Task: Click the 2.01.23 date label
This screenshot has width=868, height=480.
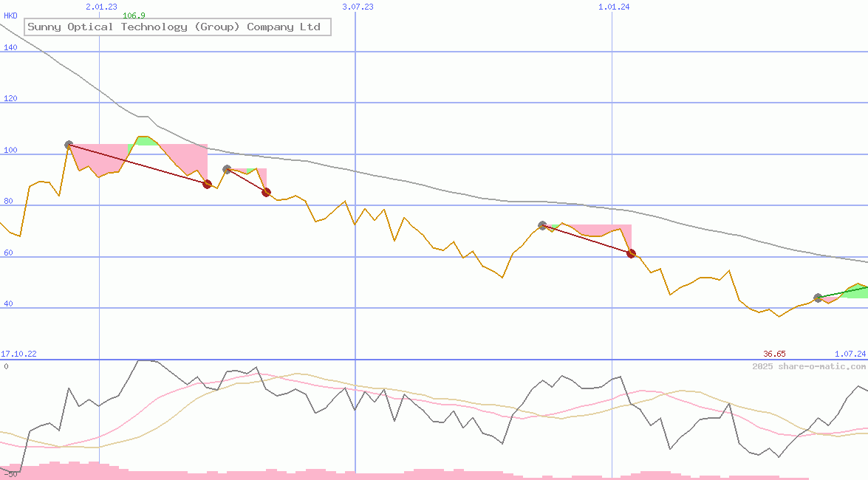Action: (101, 7)
